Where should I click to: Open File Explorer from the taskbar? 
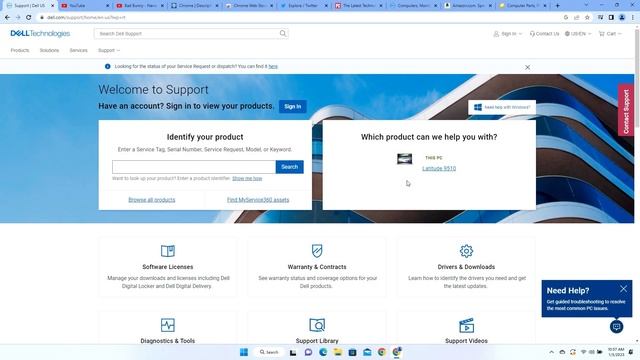point(338,352)
